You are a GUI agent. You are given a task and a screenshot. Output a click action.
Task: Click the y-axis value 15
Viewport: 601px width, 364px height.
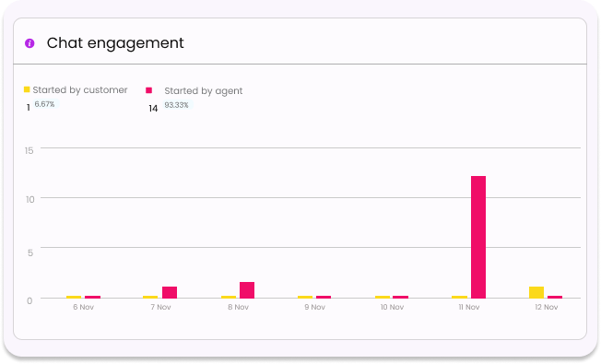click(29, 150)
